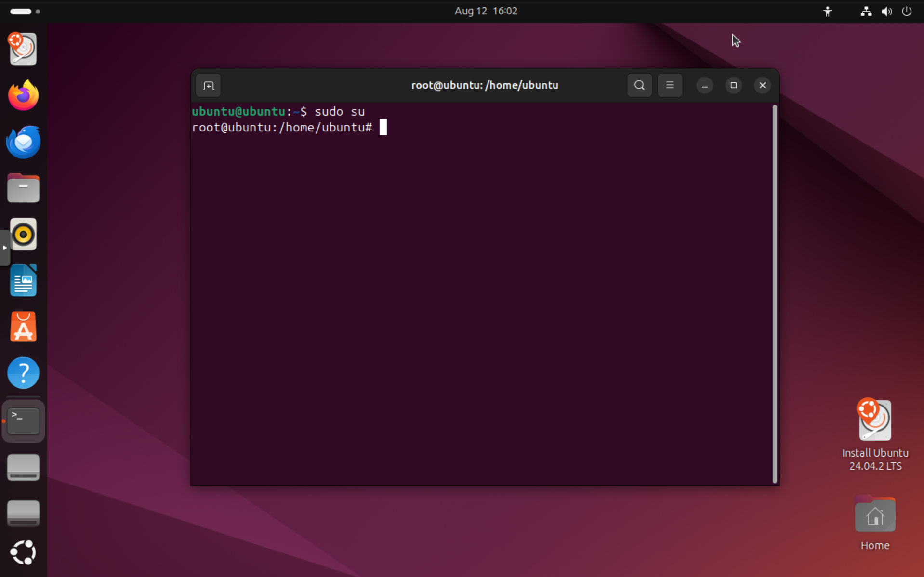924x577 pixels.
Task: Select the Home folder desktop icon
Action: tap(875, 523)
